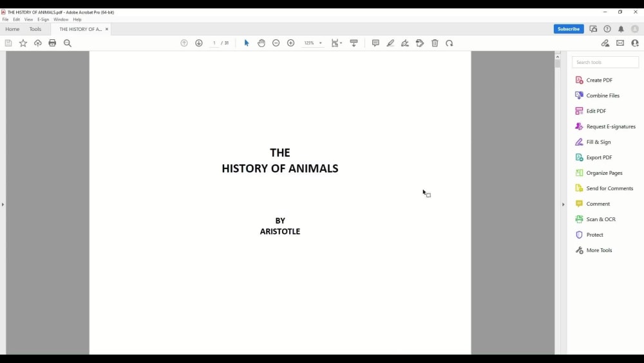The width and height of the screenshot is (644, 363).
Task: Click the trash delete icon
Action: click(x=435, y=43)
